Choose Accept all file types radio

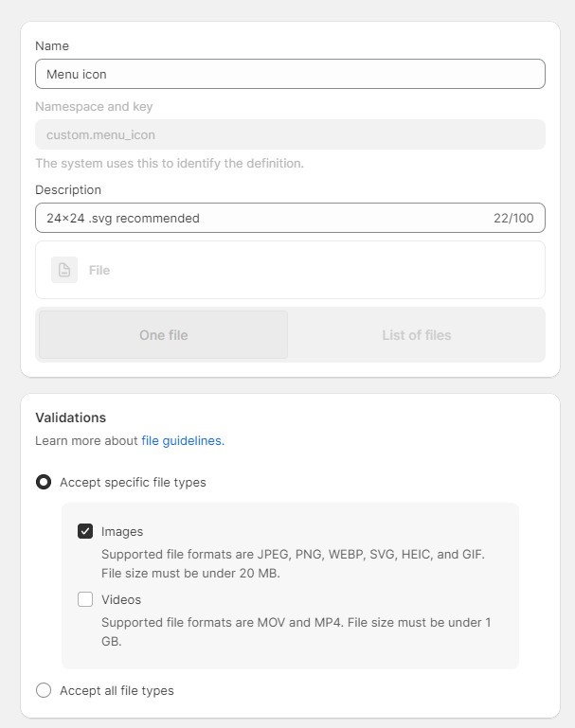point(44,690)
